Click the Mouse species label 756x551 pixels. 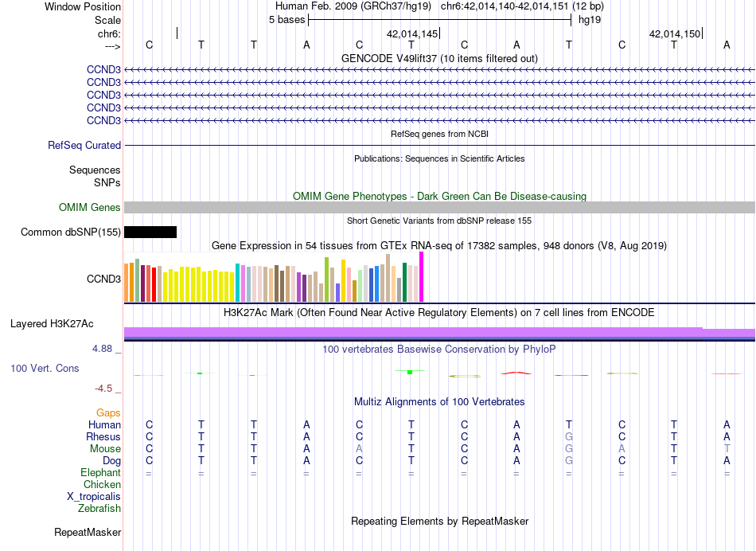pos(105,449)
